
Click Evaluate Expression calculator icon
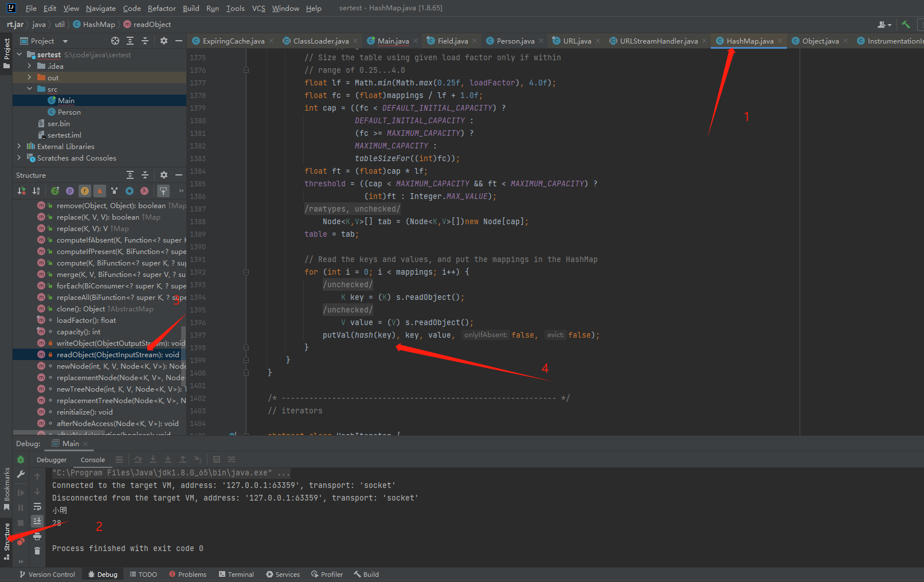click(217, 459)
